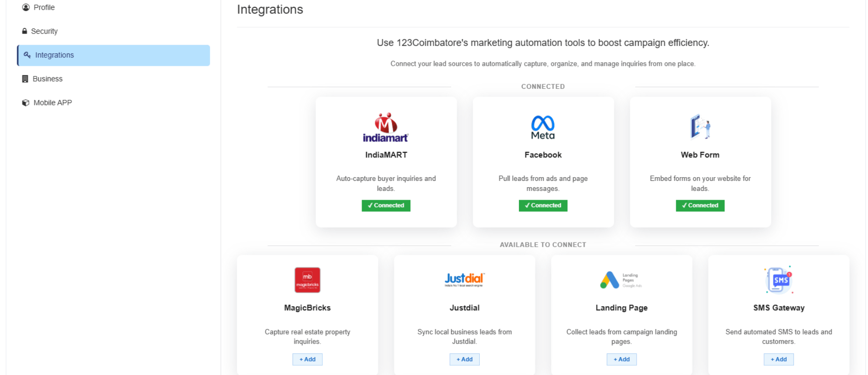Click the Profile user icon in sidebar

(26, 7)
